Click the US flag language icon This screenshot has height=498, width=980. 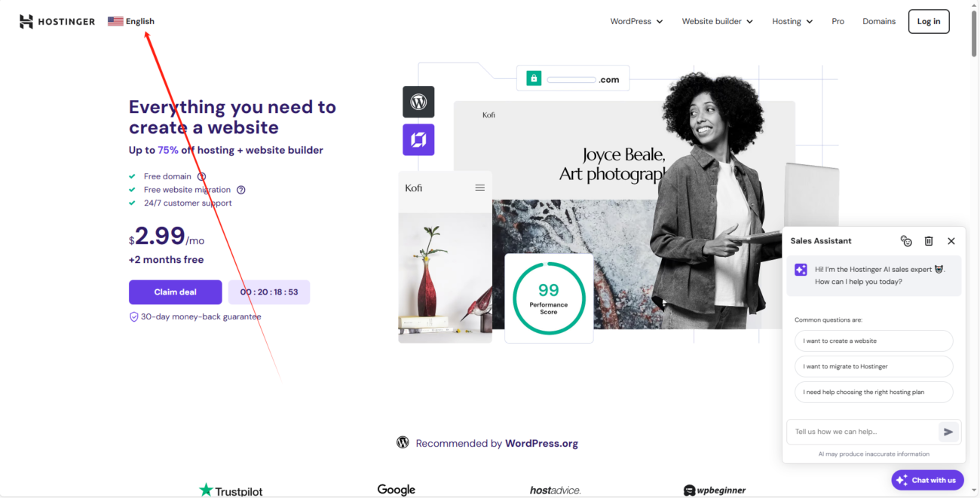tap(115, 21)
